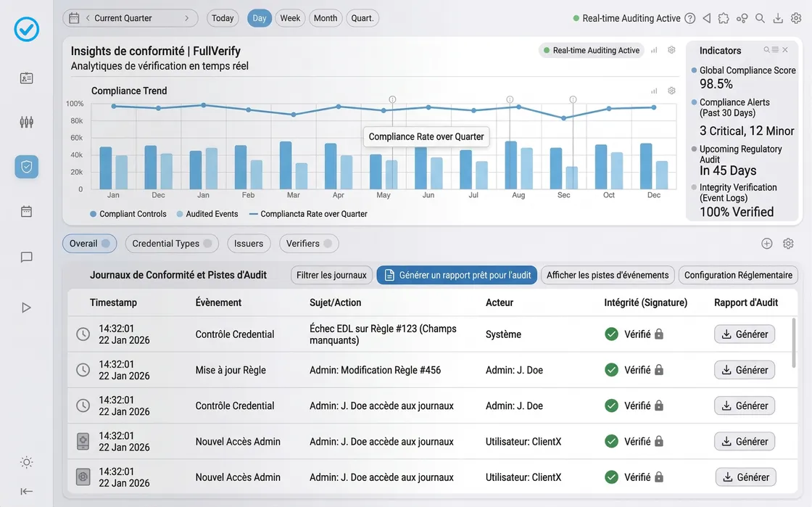Screen dimensions: 812x507
Task: Switch to the Week view tab
Action: (x=290, y=17)
